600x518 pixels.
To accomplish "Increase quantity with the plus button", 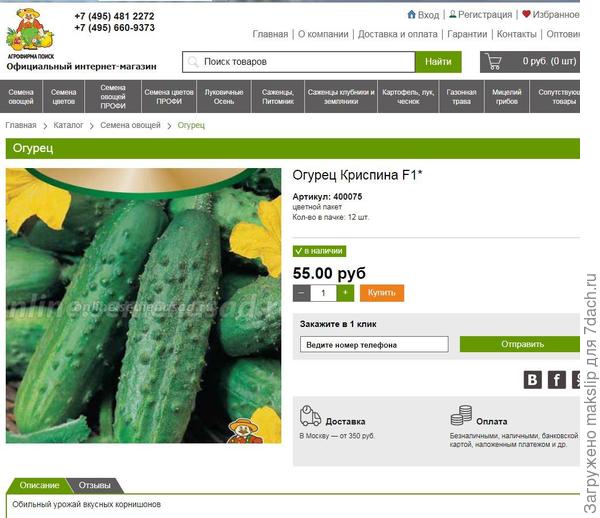I will (x=345, y=293).
